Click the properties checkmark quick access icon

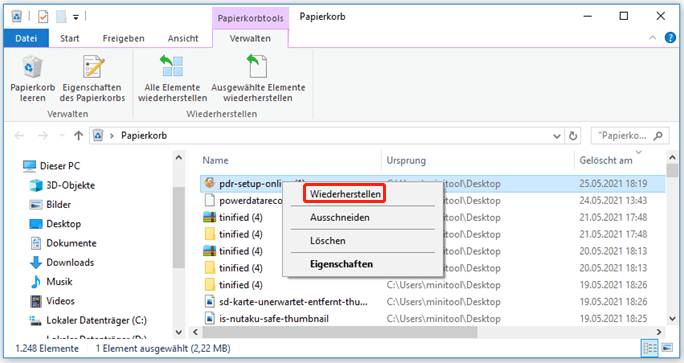[43, 17]
